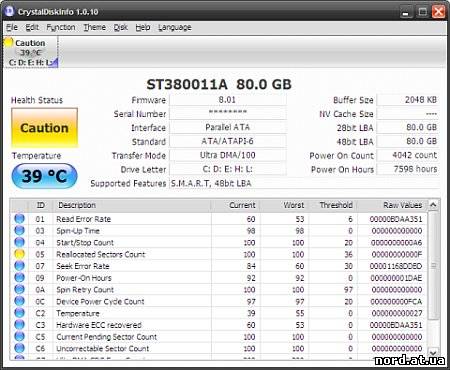Click the blue status icon for Spin-Up Time
Screen dimensions: 450x370
20,230
